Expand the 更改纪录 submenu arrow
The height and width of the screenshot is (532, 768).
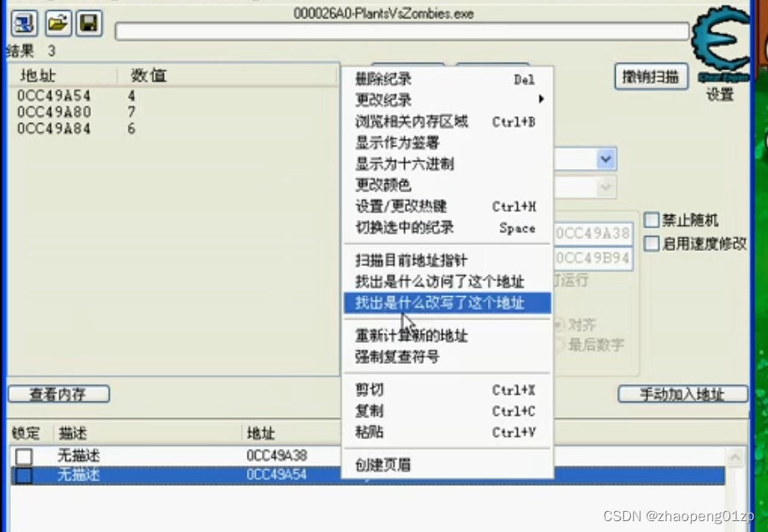[x=540, y=97]
